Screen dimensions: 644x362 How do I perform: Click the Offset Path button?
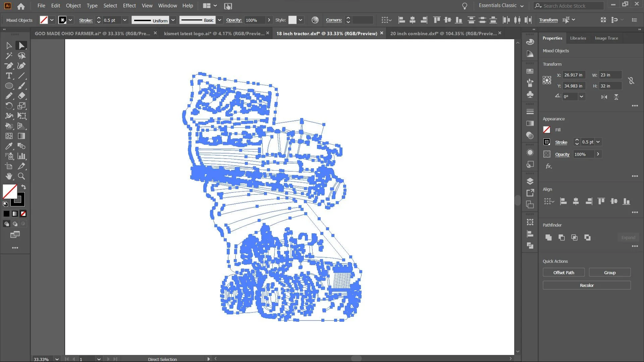point(563,273)
